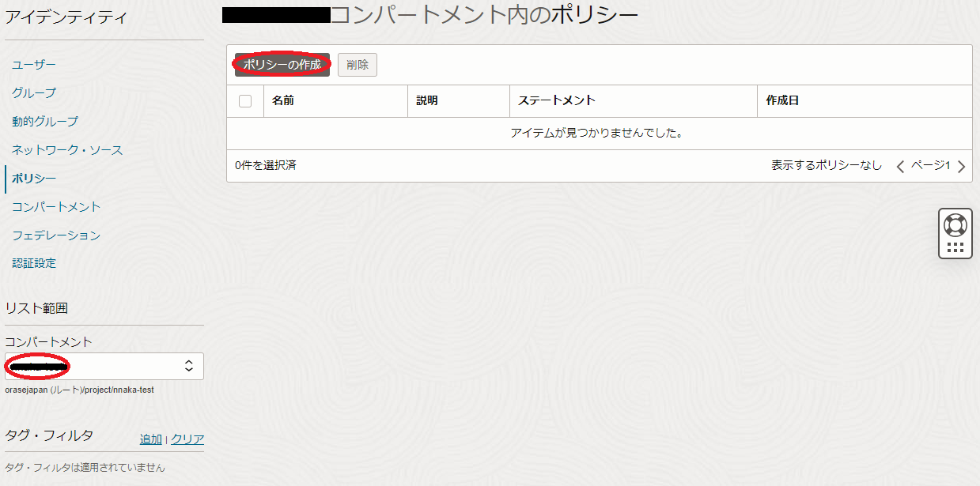Open ユーザー in the identity sidebar
Screen dimensions: 980x486
point(34,64)
